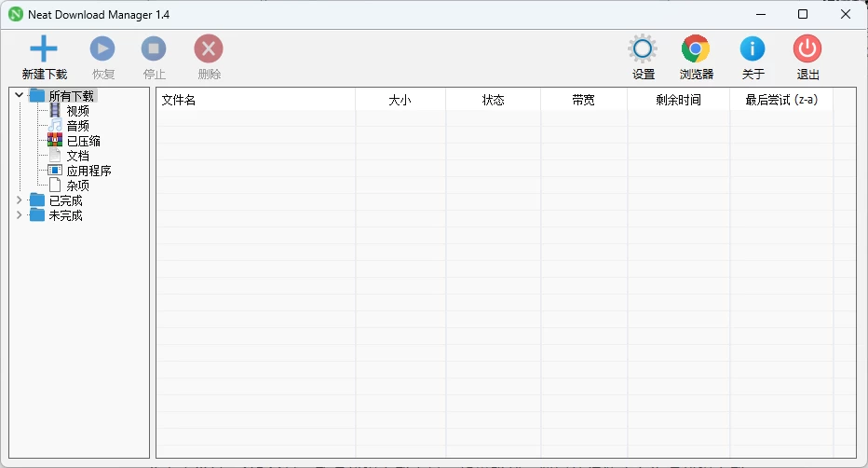This screenshot has height=468, width=868.
Task: Click the 视频 film strip icon
Action: pos(55,110)
